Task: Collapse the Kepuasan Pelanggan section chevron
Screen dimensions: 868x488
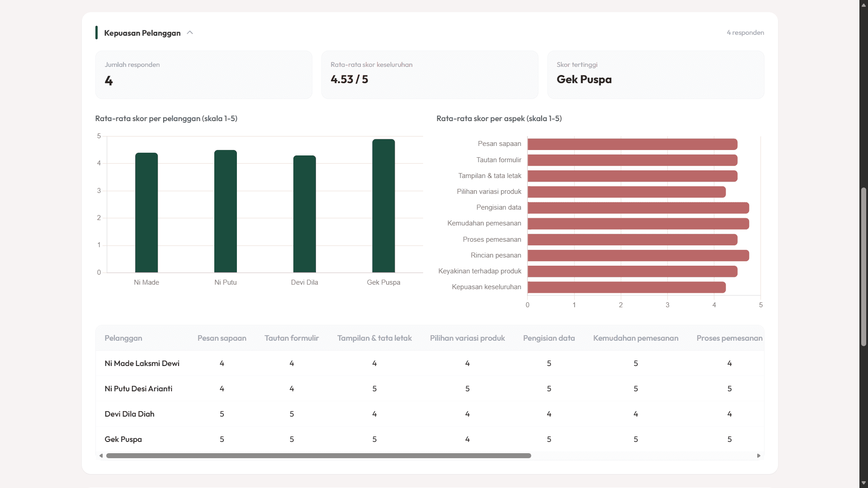Action: 190,33
